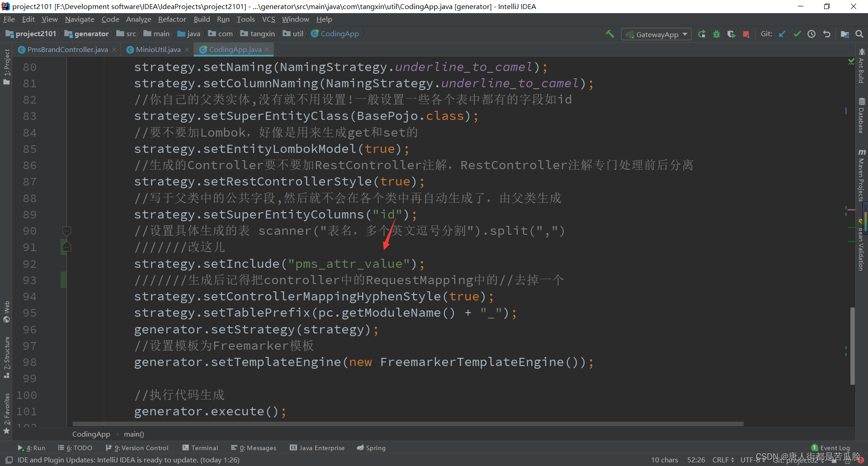
Task: Click src folder in navigation breadcrumb
Action: tap(127, 33)
